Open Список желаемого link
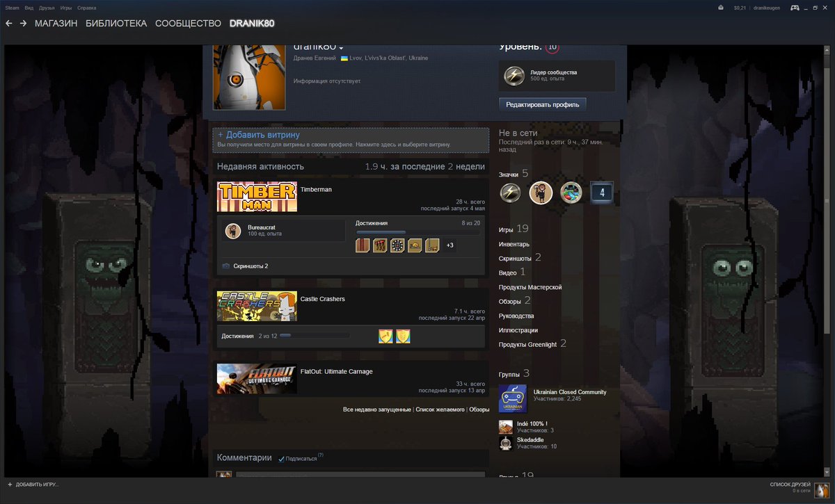 pos(440,410)
